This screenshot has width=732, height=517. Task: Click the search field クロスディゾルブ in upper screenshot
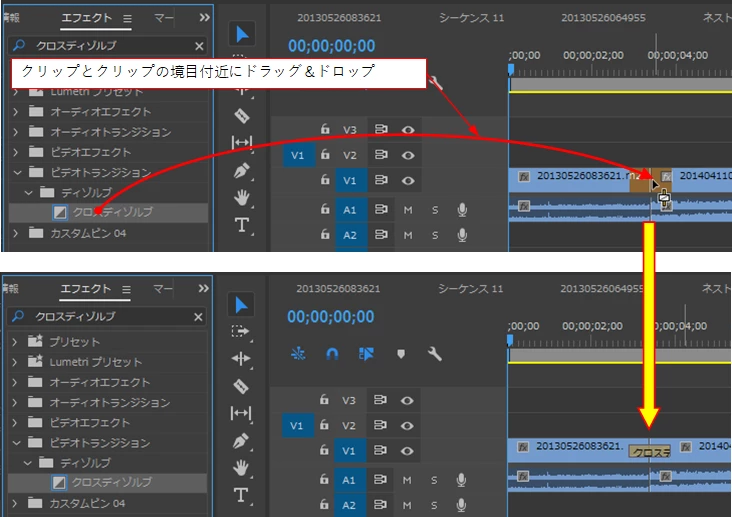(x=108, y=46)
